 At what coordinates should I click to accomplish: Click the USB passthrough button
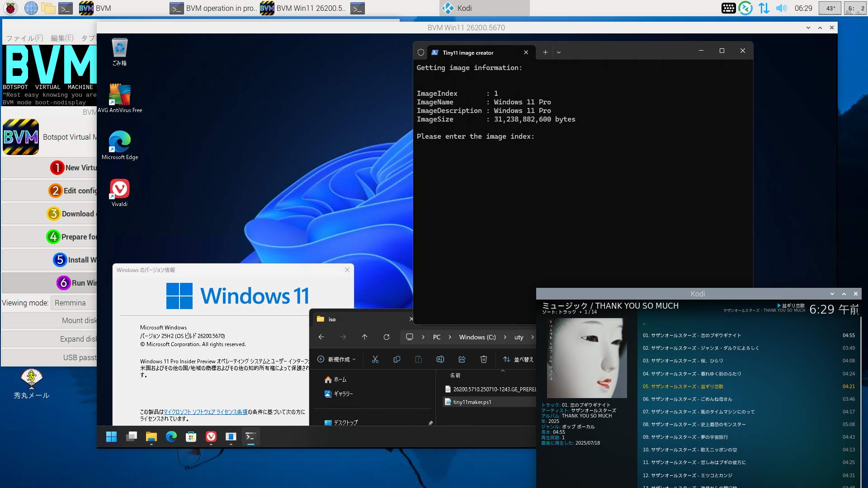tap(49, 357)
